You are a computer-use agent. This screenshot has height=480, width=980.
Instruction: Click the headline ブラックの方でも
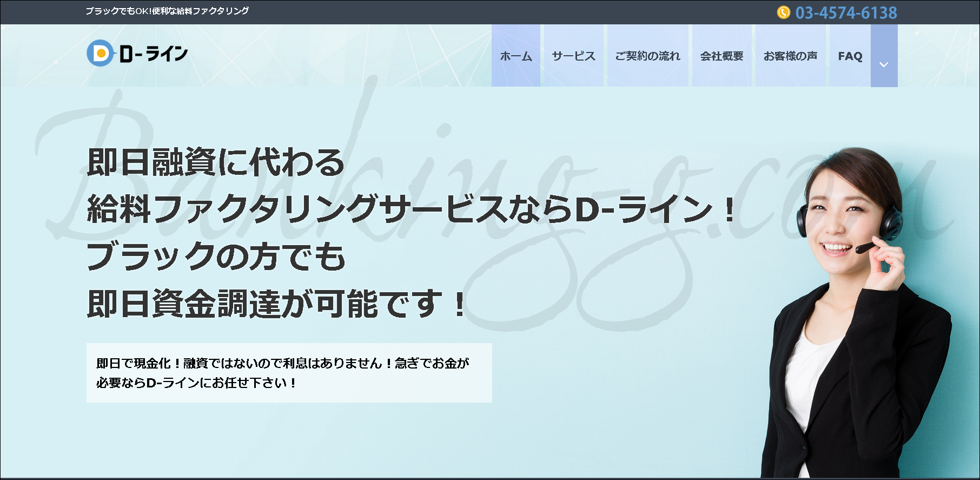pos(215,257)
